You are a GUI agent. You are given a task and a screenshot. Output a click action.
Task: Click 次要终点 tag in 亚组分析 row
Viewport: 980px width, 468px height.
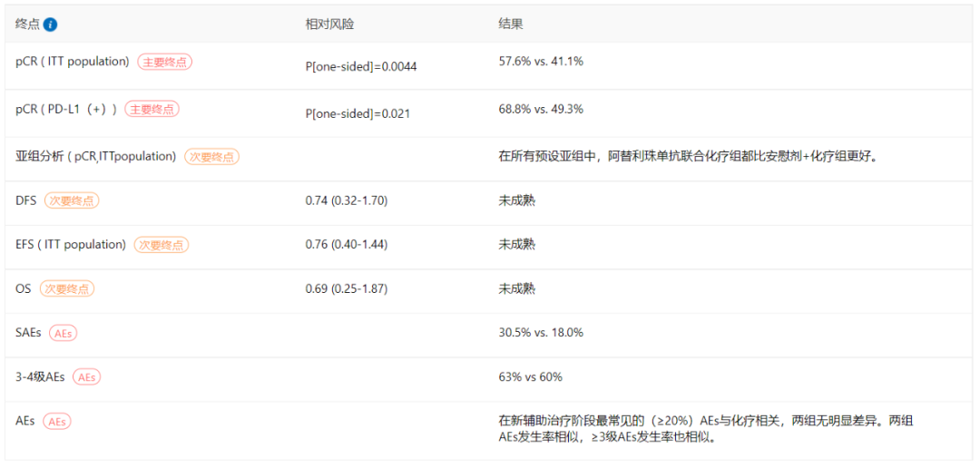(x=211, y=157)
